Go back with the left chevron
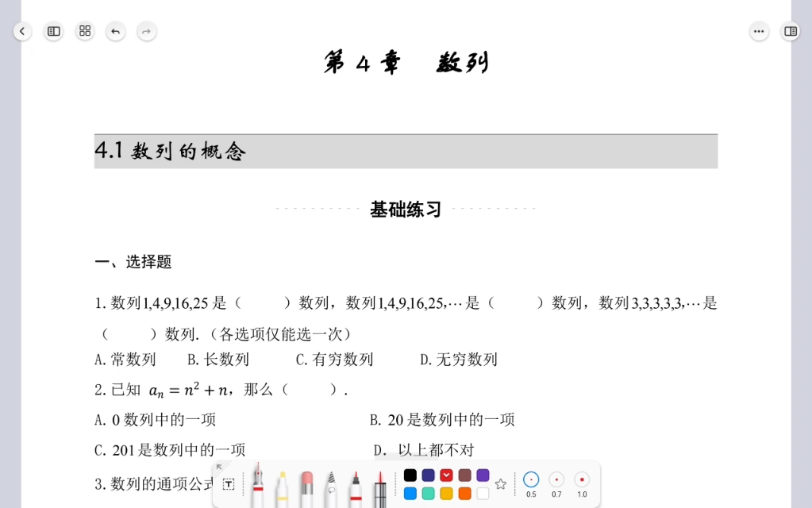The image size is (812, 508). tap(22, 31)
